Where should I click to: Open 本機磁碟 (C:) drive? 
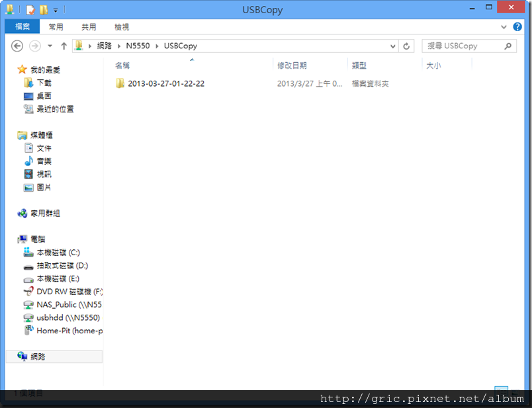pyautogui.click(x=58, y=253)
